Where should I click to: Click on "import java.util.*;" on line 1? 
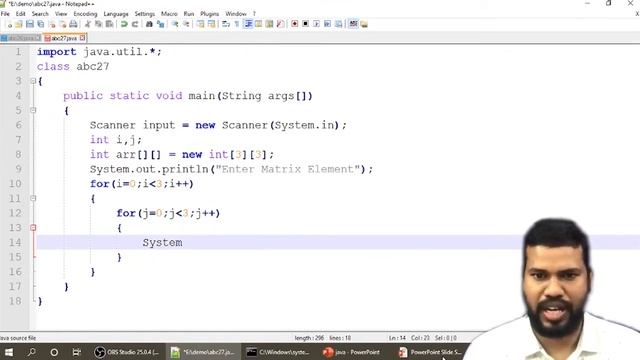[x=99, y=52]
